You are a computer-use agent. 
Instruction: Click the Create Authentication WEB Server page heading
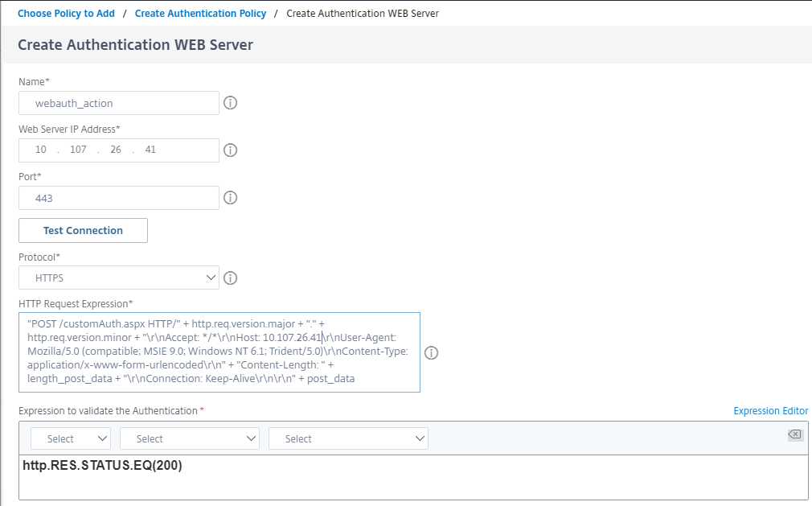[x=136, y=45]
